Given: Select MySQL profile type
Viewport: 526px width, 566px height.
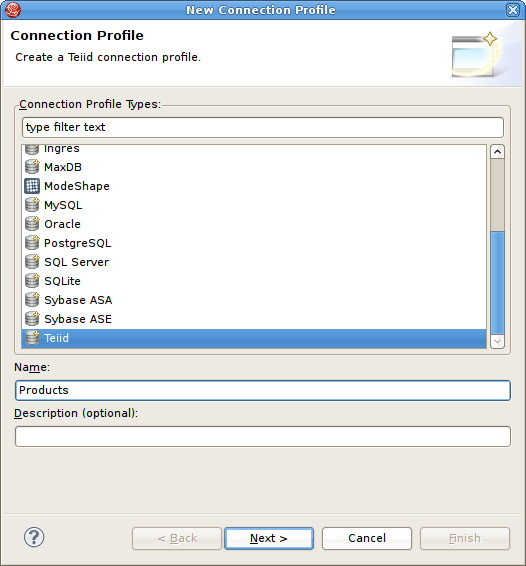Looking at the screenshot, I should (254, 205).
